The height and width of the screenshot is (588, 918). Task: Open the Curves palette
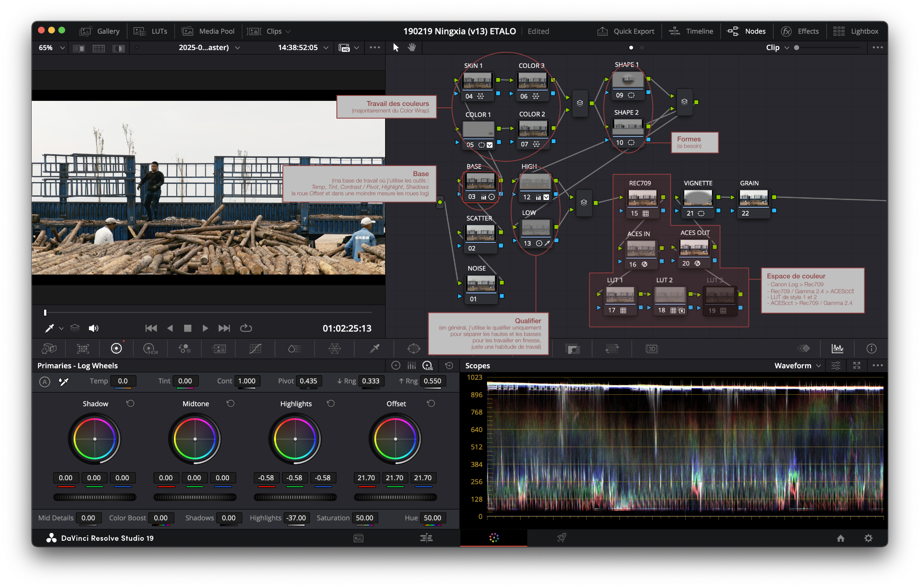click(x=255, y=349)
